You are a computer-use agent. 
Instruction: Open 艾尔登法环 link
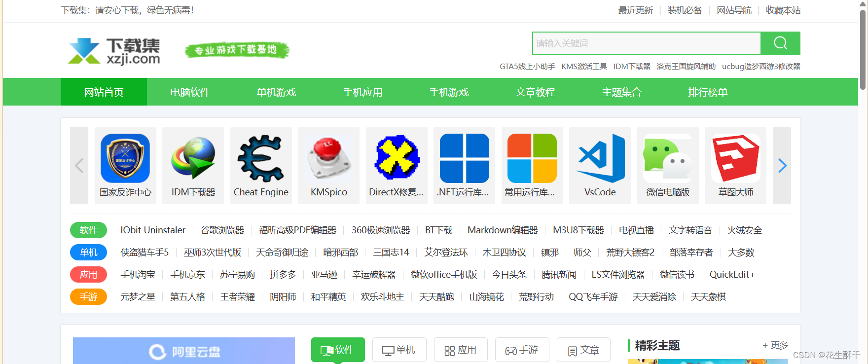[x=446, y=252]
